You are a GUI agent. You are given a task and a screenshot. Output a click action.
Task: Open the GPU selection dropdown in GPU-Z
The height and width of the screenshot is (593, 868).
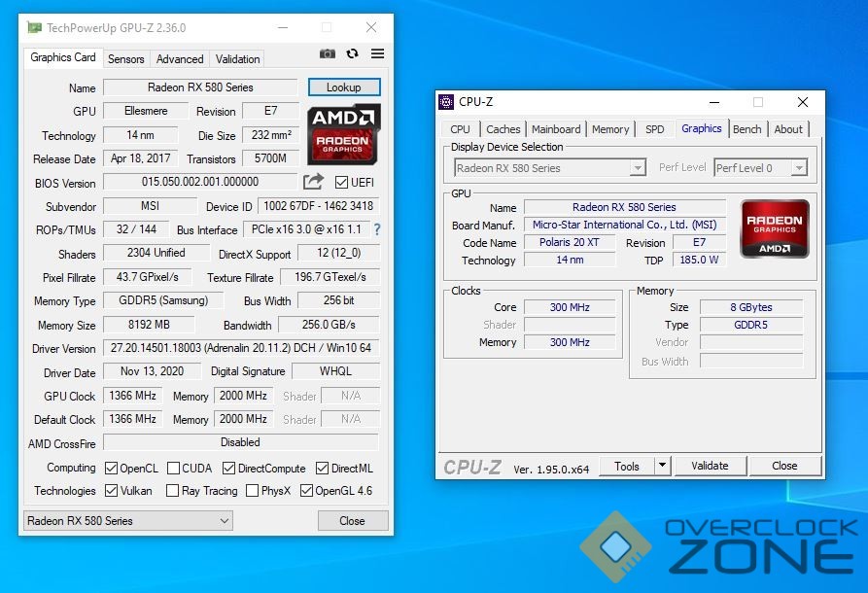click(x=127, y=521)
